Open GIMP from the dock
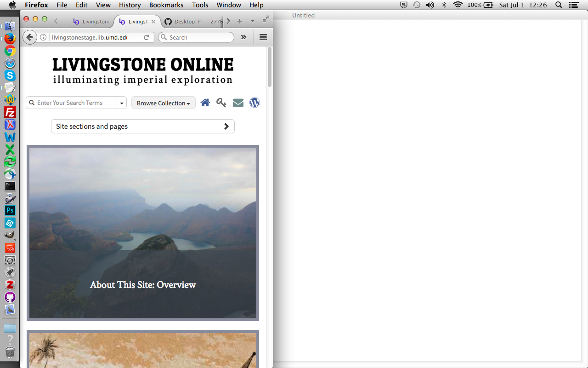Screen dimensions: 588x368 [x=10, y=235]
